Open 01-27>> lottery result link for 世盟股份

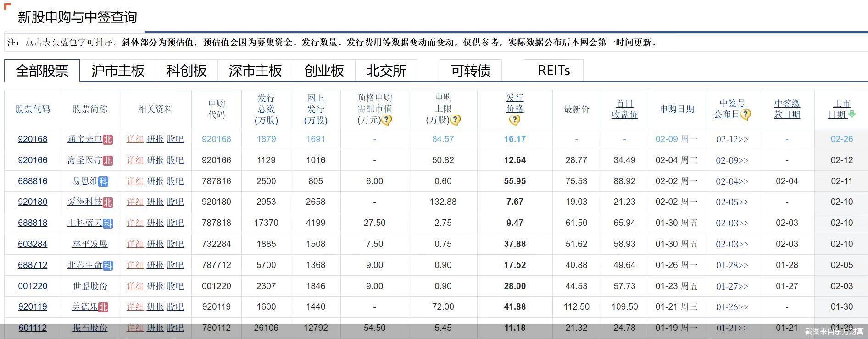732,286
